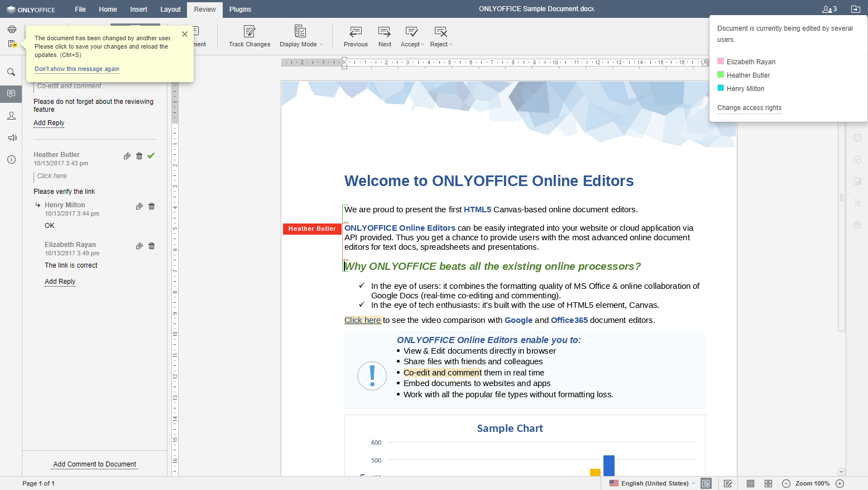Go to Previous change
The image size is (868, 490).
(356, 36)
